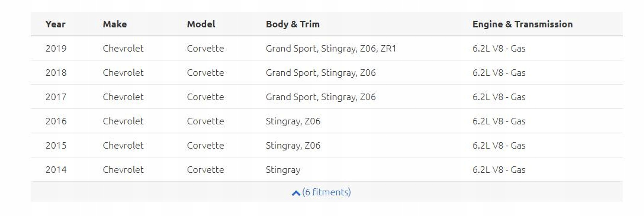Click the 2014 row's "Stingray" trim cell
644x216 pixels.
click(x=283, y=170)
